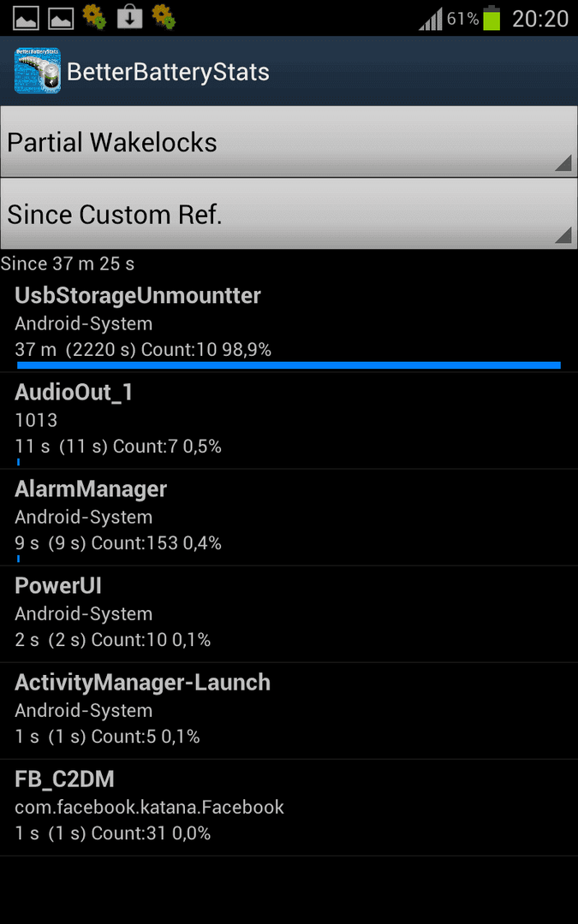The height and width of the screenshot is (924, 578).
Task: Tap the signal strength icon
Action: (431, 20)
